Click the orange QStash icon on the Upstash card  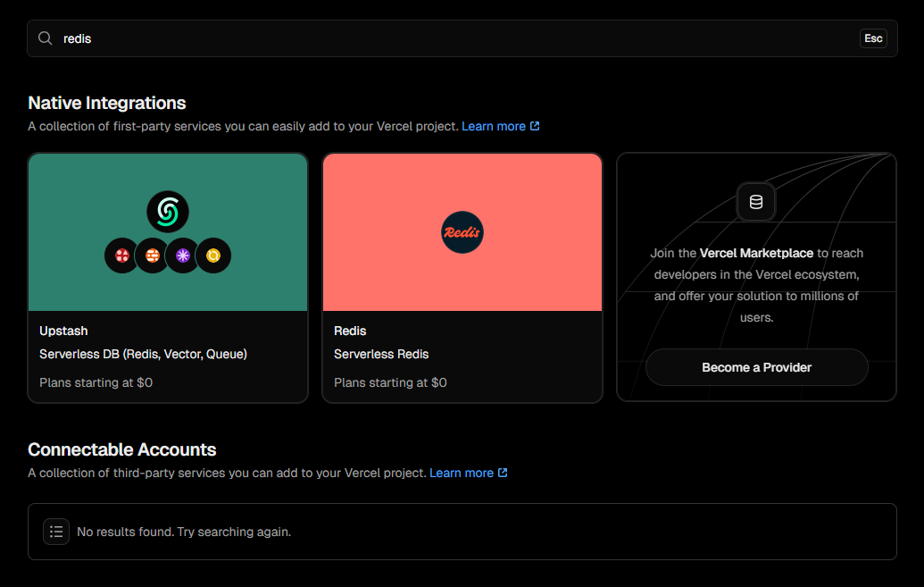[x=152, y=255]
